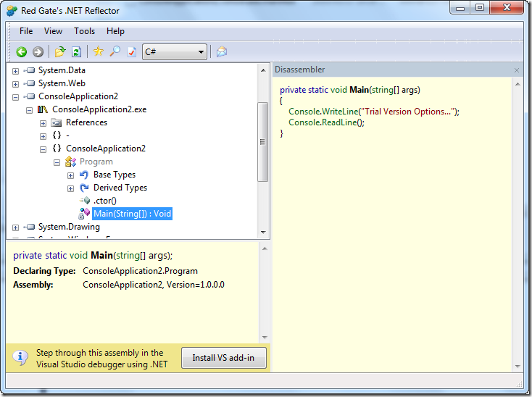
Task: Expand the System.Web node
Action: pos(15,84)
